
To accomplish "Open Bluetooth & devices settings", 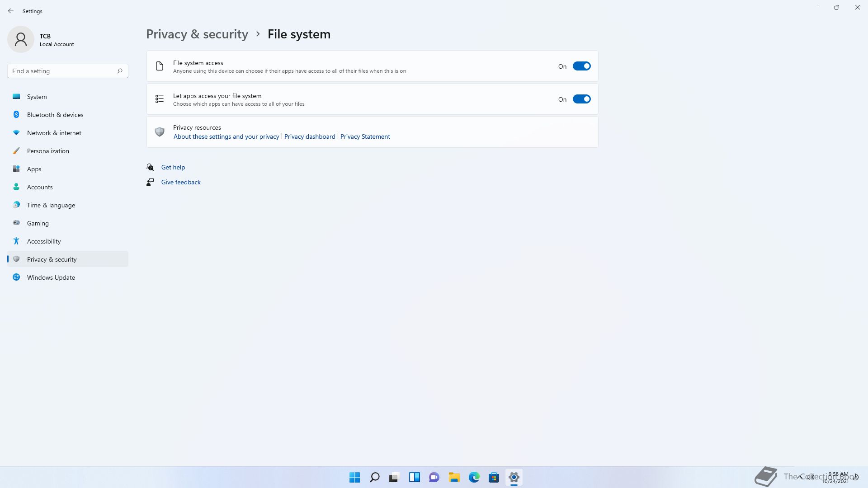I will click(x=55, y=115).
